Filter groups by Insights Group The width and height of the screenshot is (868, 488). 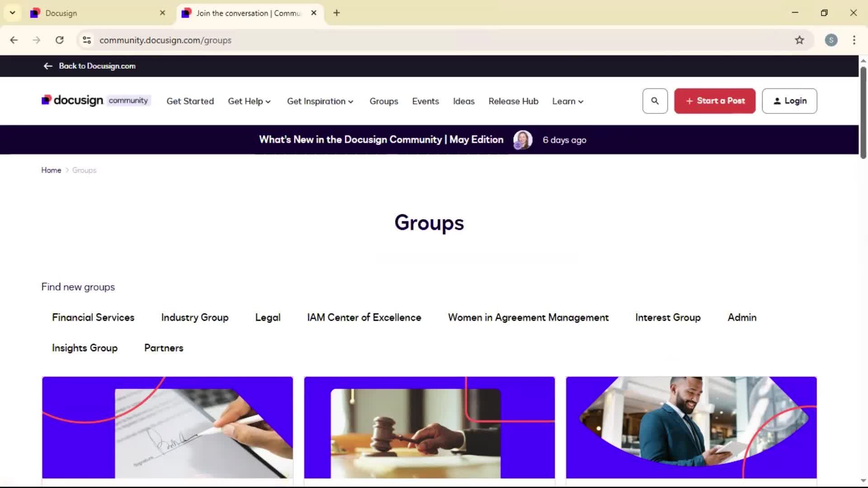pyautogui.click(x=85, y=348)
